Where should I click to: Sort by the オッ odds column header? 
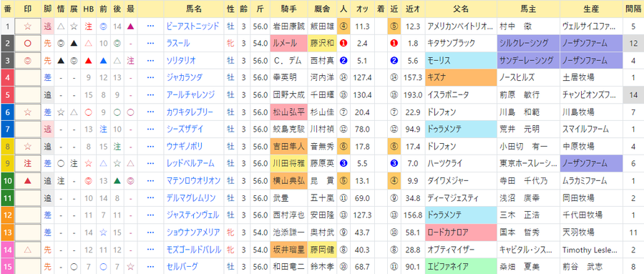click(x=361, y=9)
